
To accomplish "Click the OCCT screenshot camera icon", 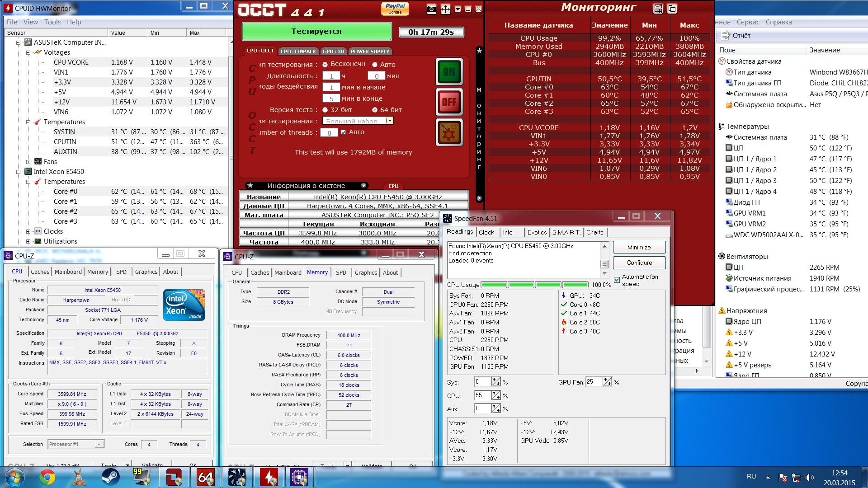I will [431, 9].
